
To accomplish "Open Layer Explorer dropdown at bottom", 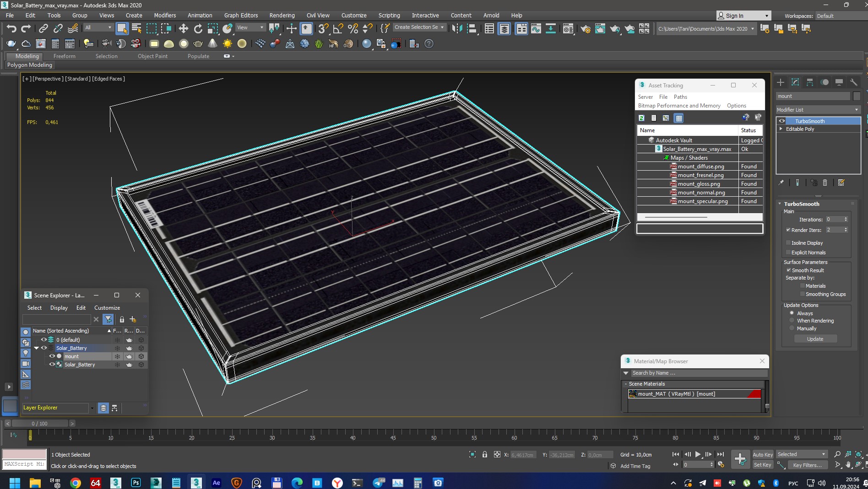I will coord(92,408).
